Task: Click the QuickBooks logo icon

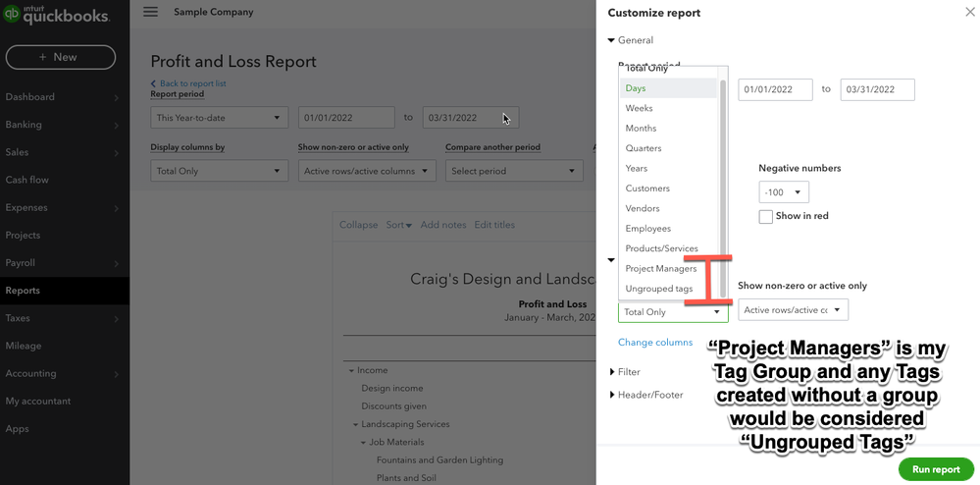Action: pyautogui.click(x=12, y=14)
